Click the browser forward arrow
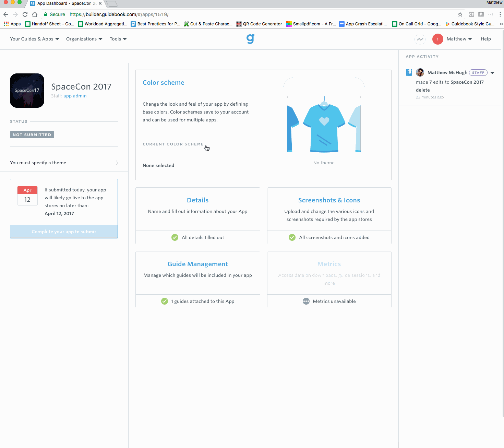 click(x=15, y=14)
